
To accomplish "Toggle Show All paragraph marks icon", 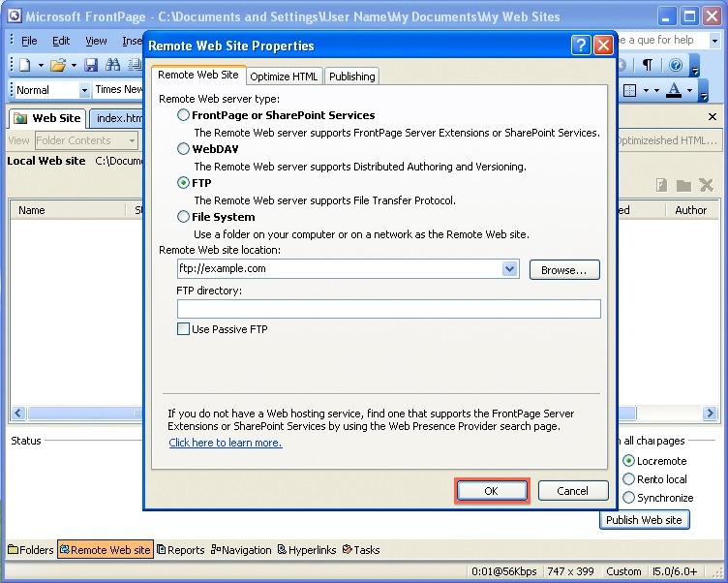I will [648, 65].
